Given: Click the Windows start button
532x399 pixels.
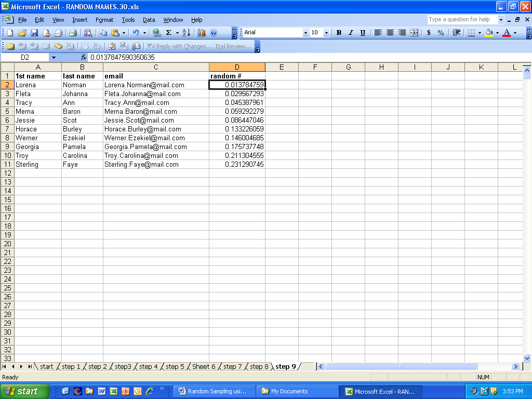Looking at the screenshot, I should coord(25,391).
